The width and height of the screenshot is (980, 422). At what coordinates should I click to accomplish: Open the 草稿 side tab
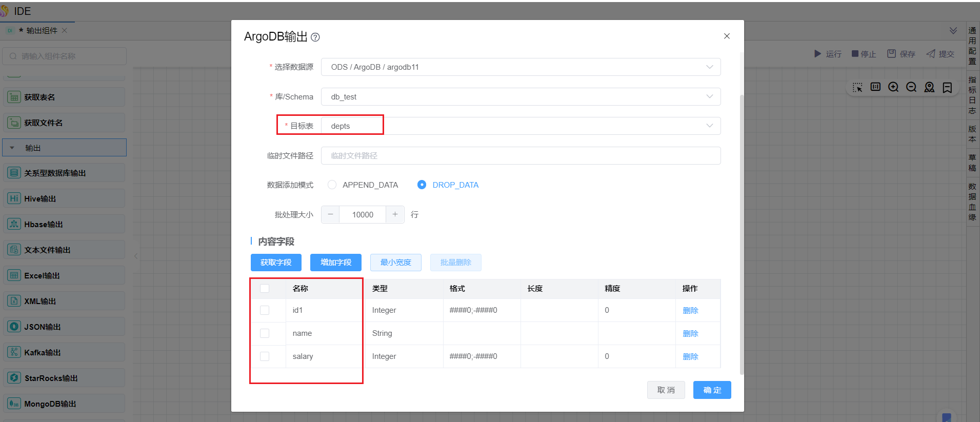pyautogui.click(x=972, y=163)
